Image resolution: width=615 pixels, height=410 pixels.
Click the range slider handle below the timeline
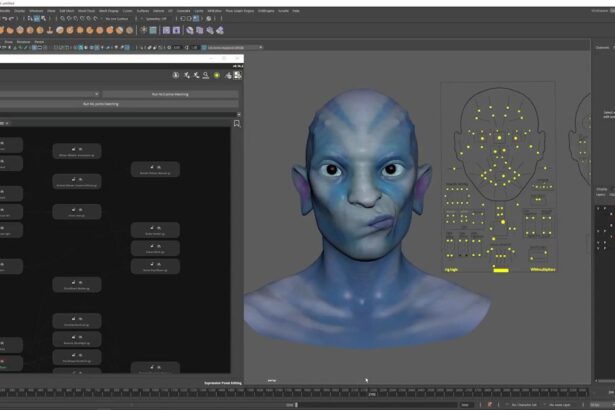pos(296,405)
